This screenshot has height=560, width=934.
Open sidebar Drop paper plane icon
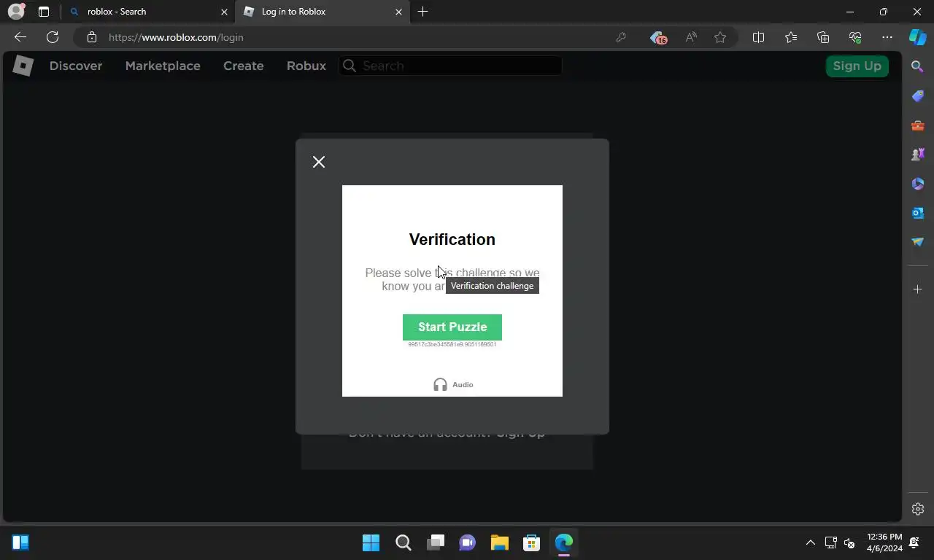tap(918, 242)
